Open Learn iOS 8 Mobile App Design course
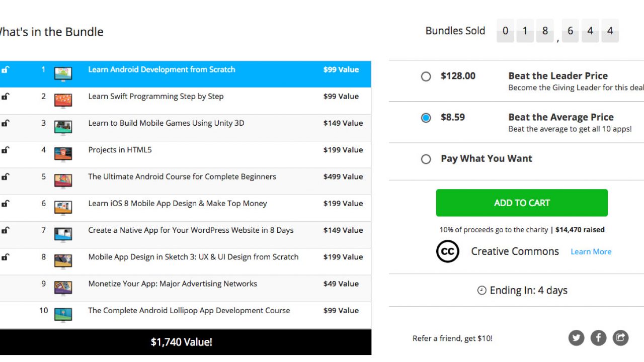The height and width of the screenshot is (362, 644). [x=177, y=204]
